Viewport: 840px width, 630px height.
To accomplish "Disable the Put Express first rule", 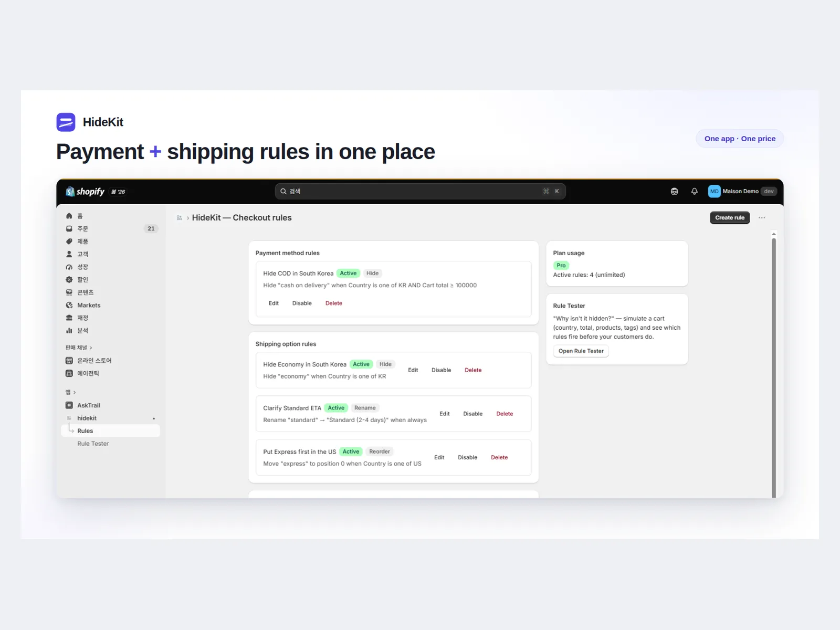I will pyautogui.click(x=467, y=457).
